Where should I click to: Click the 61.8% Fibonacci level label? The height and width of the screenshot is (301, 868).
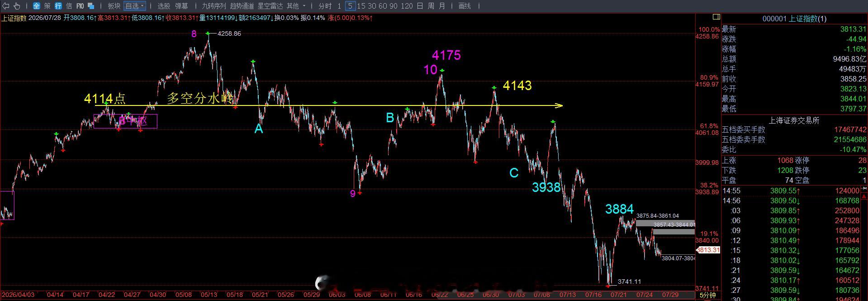tap(709, 126)
